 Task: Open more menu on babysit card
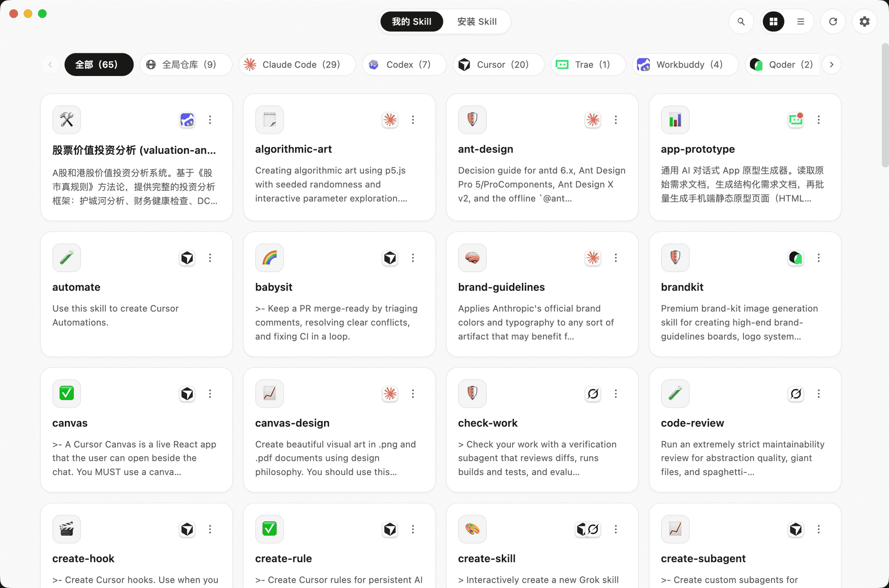[413, 258]
